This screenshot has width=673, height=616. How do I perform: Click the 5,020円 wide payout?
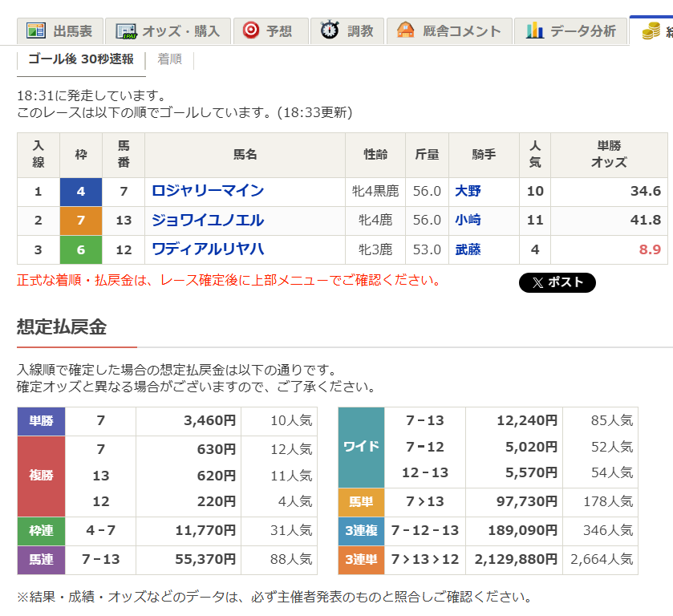coord(531,447)
